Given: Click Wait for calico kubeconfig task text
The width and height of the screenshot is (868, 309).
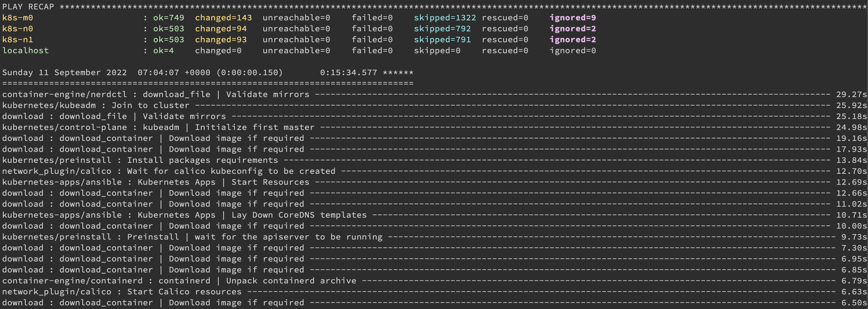Looking at the screenshot, I should click(x=231, y=171).
